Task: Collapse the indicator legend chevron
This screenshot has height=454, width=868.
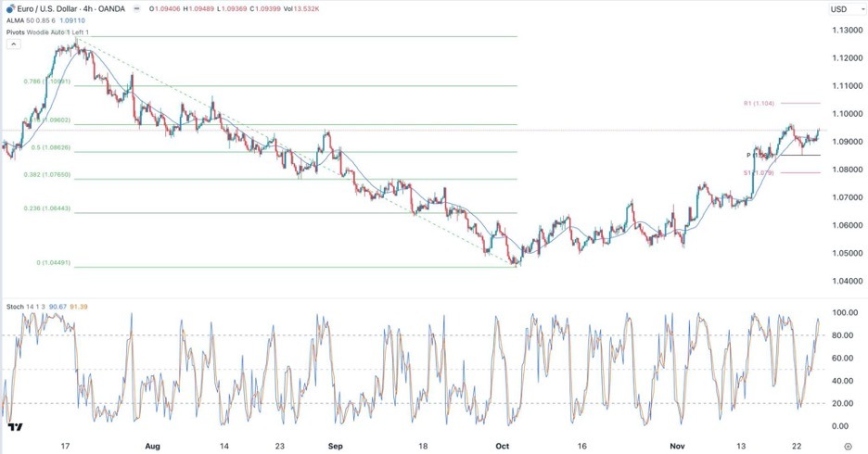Action: coord(13,44)
